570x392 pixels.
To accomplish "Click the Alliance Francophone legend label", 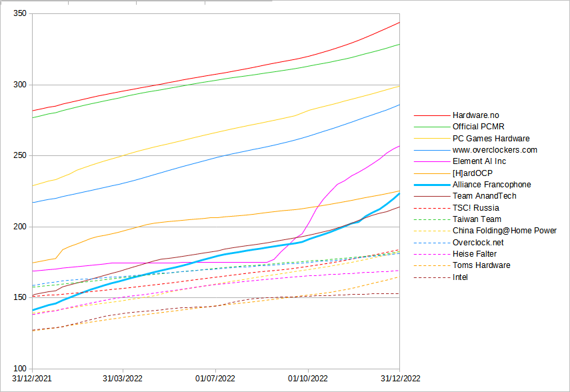I will (x=491, y=185).
